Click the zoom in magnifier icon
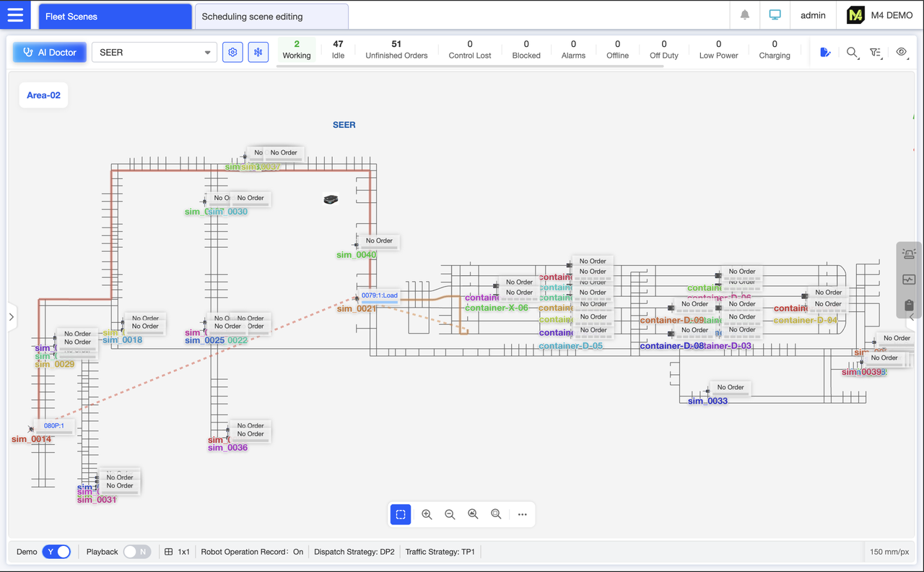924x572 pixels. [427, 514]
